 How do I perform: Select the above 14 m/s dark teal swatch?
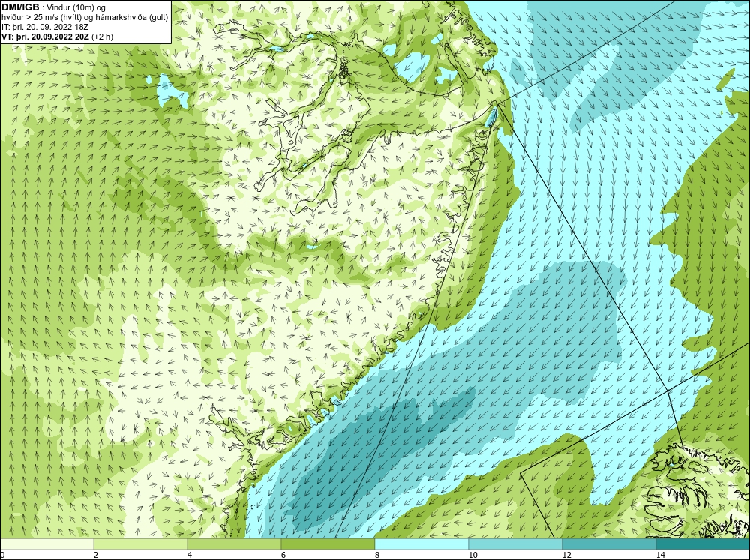tap(703, 544)
